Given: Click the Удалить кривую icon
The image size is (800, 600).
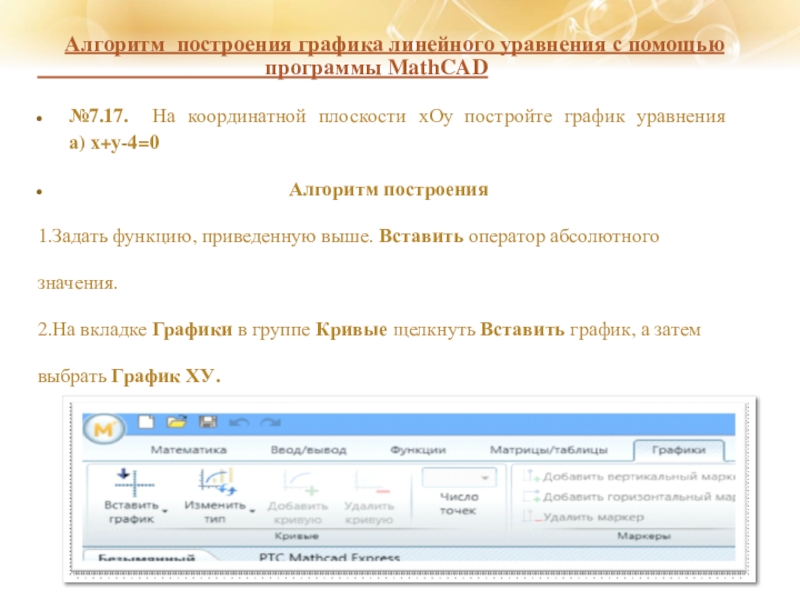Looking at the screenshot, I should pos(373,483).
